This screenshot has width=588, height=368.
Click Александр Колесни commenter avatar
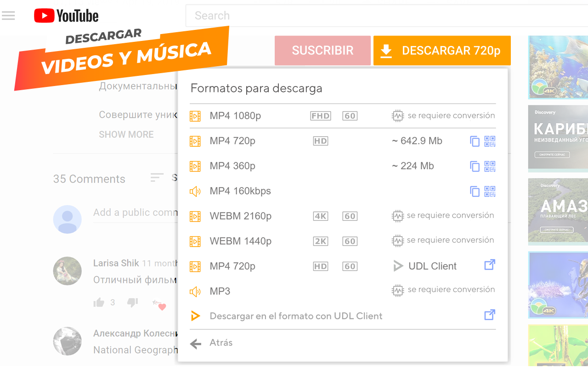click(x=68, y=341)
